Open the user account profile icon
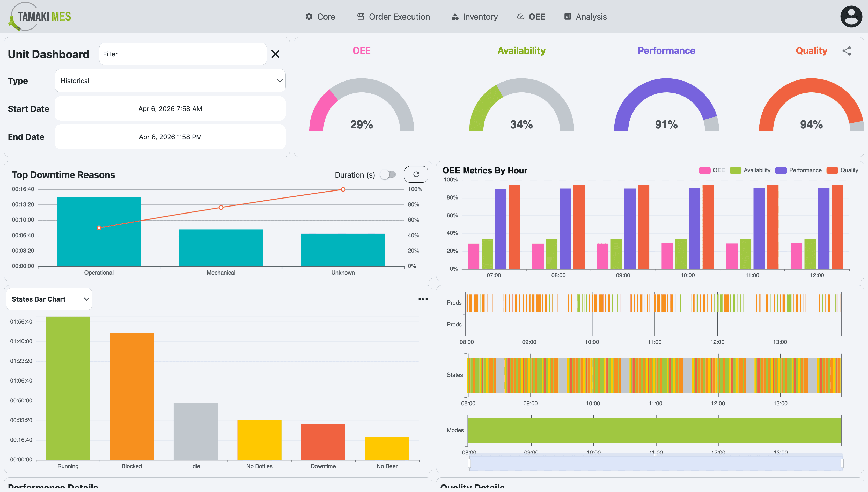 click(x=851, y=17)
